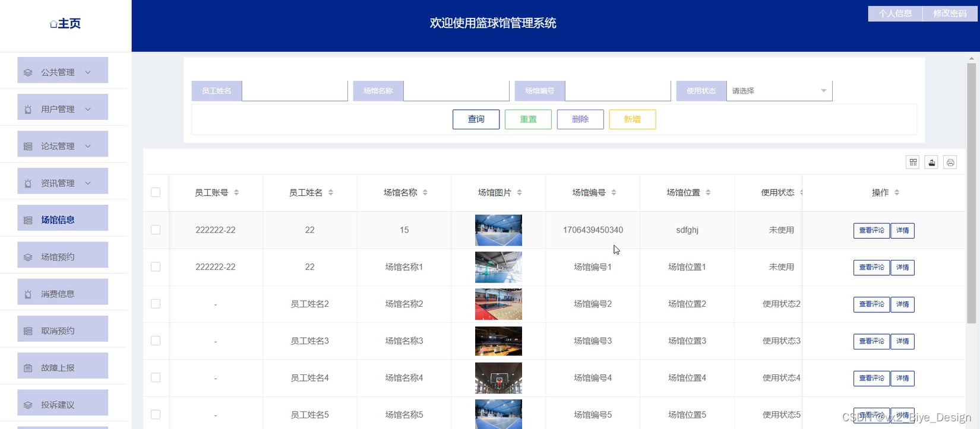The width and height of the screenshot is (980, 429).
Task: Focus the 员工姓名 search input
Action: pyautogui.click(x=295, y=91)
